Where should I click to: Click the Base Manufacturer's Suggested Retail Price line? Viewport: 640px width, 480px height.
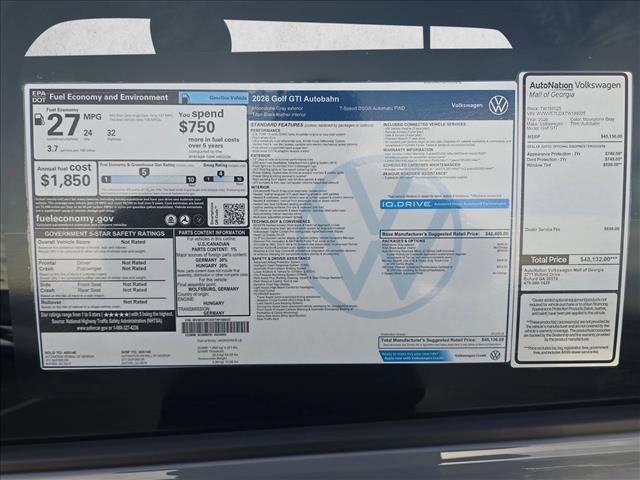445,234
